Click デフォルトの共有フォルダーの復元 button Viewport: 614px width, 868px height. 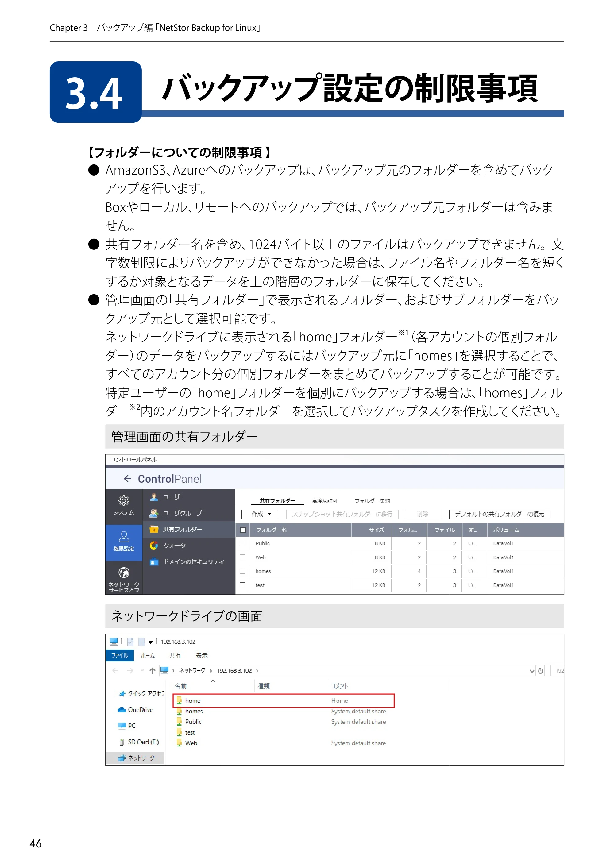point(500,514)
